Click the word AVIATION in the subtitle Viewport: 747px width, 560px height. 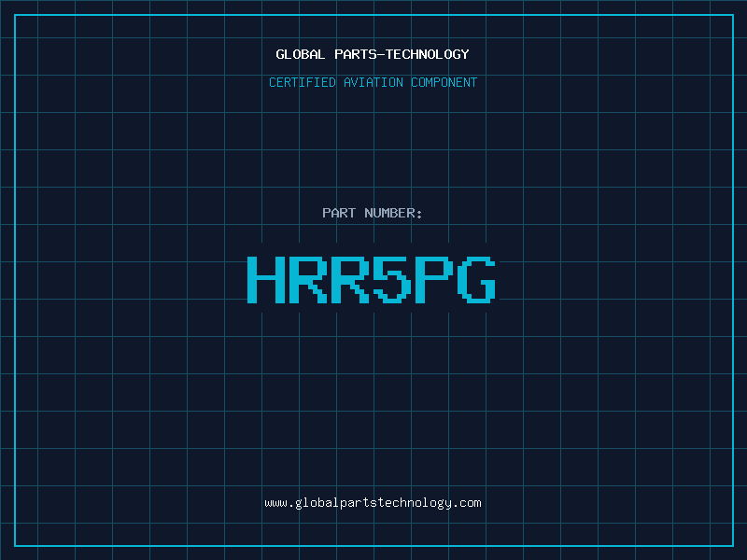tap(373, 82)
